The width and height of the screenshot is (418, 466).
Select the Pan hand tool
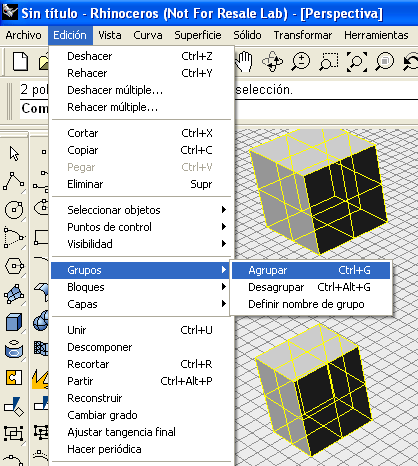coord(244,62)
